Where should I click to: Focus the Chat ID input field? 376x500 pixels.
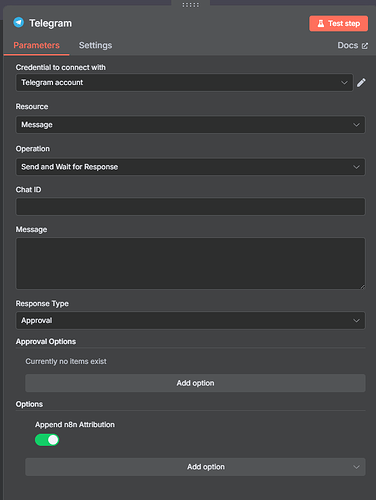(x=190, y=207)
